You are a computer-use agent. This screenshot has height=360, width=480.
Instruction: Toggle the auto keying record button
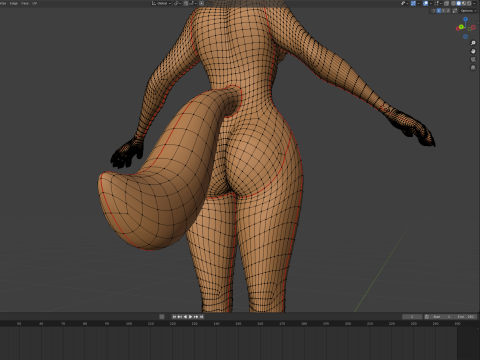coord(162,317)
